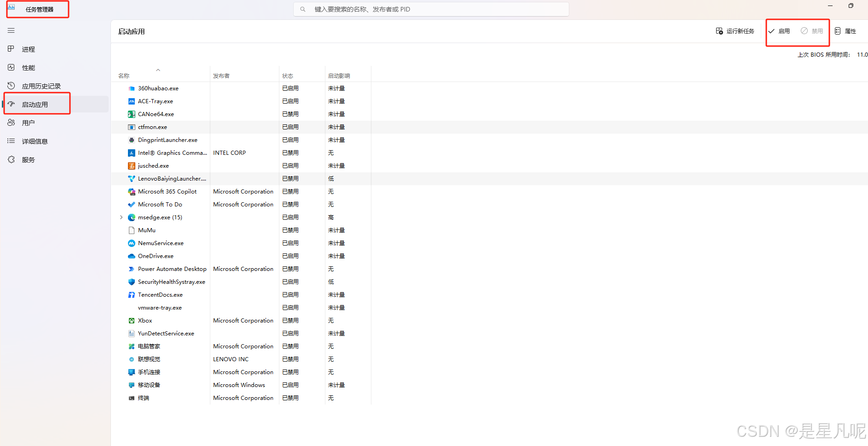Image resolution: width=868 pixels, height=446 pixels.
Task: Sort by 启动影响 column header
Action: coord(339,76)
